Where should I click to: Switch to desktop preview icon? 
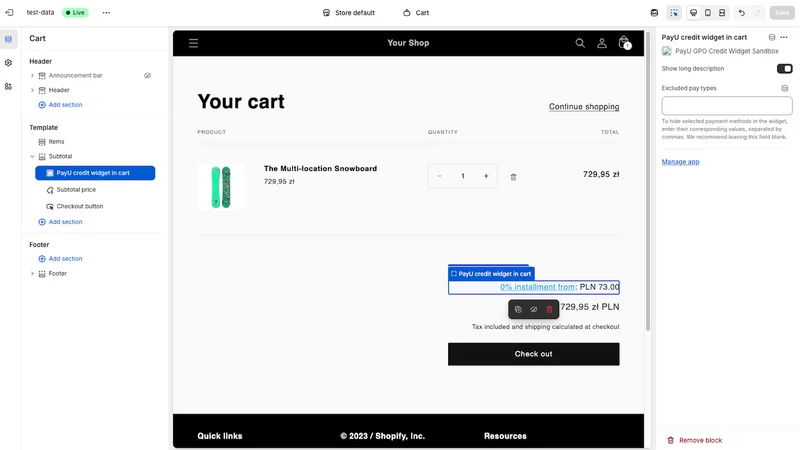(x=693, y=13)
